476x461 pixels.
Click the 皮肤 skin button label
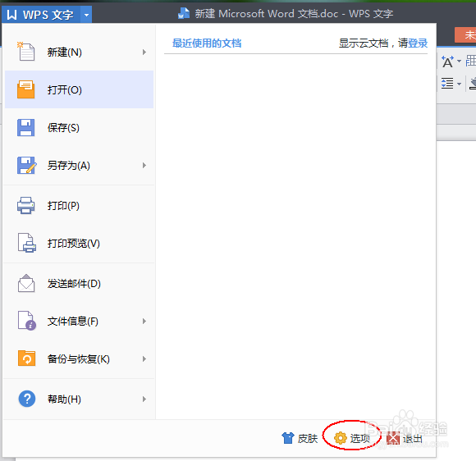[x=308, y=438]
